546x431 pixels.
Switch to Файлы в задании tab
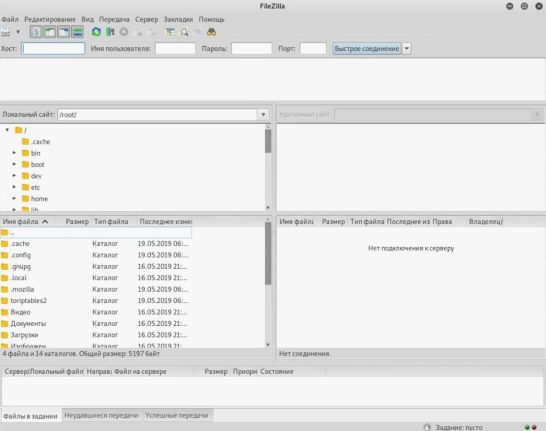click(x=31, y=416)
